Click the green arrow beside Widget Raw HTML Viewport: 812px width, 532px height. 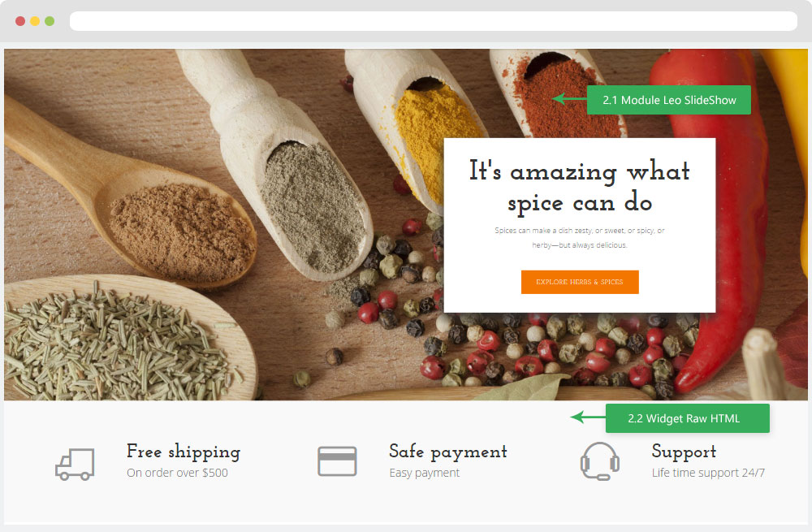[588, 417]
